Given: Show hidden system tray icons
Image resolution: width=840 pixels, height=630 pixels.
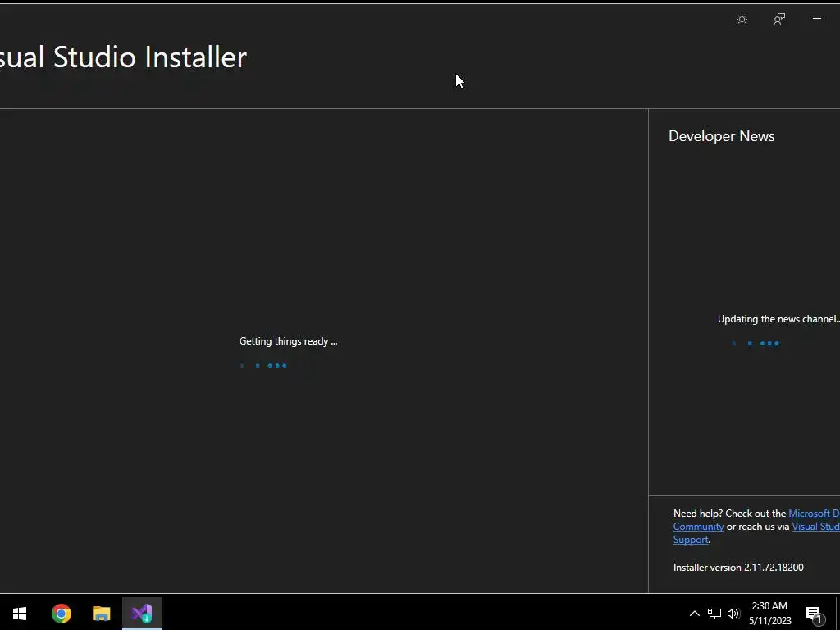Looking at the screenshot, I should click(x=694, y=614).
